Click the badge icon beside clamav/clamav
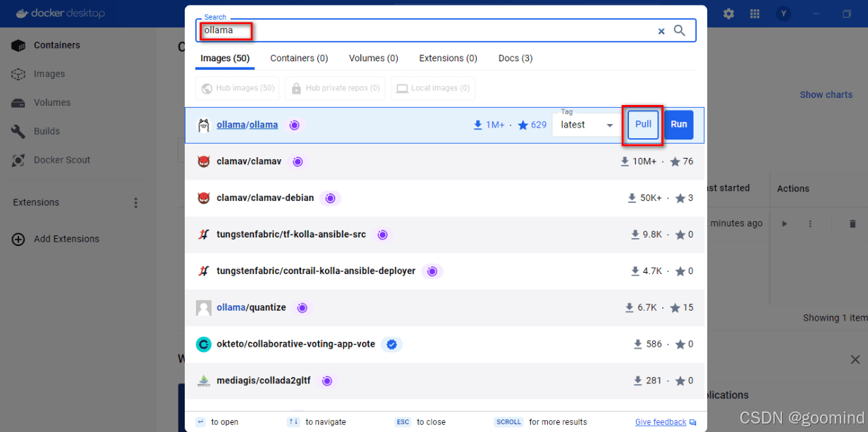This screenshot has height=432, width=868. click(298, 161)
